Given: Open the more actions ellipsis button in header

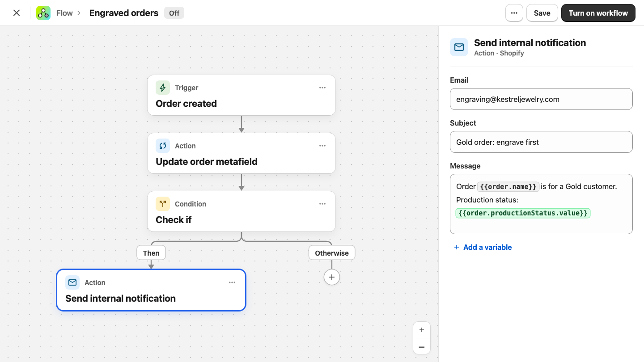Looking at the screenshot, I should [x=514, y=13].
